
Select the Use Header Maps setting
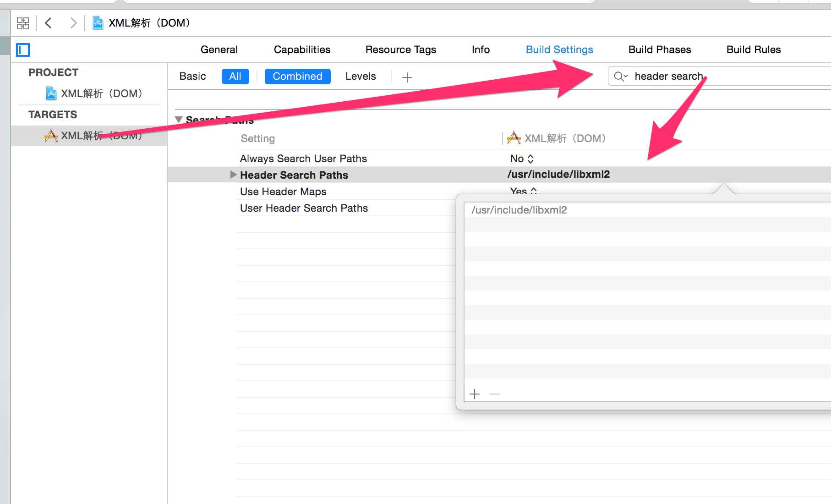[283, 192]
